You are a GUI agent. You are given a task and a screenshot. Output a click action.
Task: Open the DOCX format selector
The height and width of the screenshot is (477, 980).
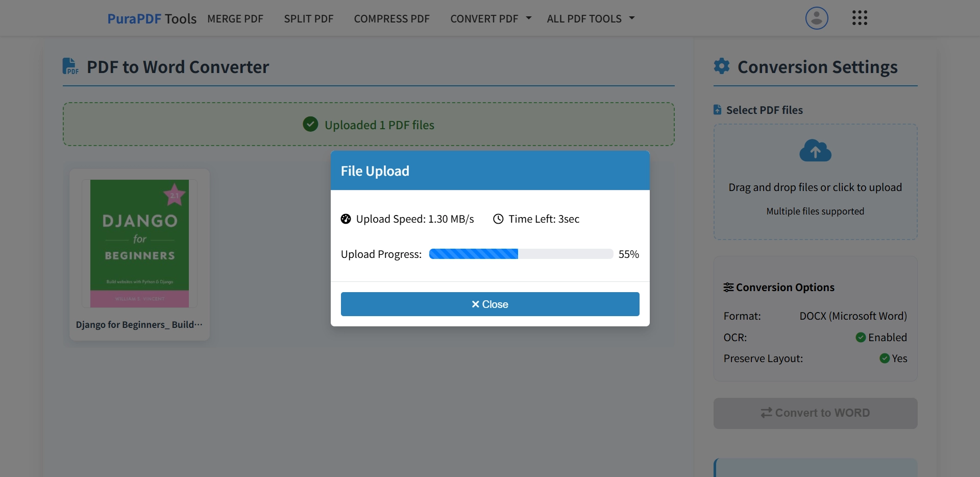(852, 316)
